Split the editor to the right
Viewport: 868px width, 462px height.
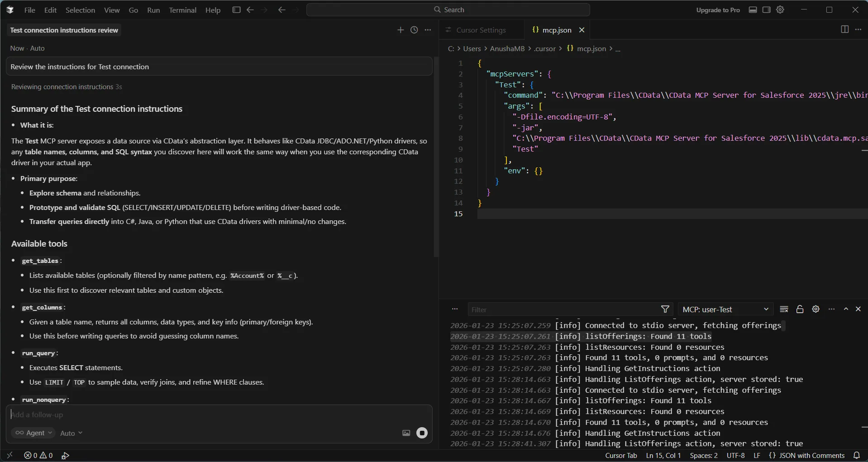[844, 29]
